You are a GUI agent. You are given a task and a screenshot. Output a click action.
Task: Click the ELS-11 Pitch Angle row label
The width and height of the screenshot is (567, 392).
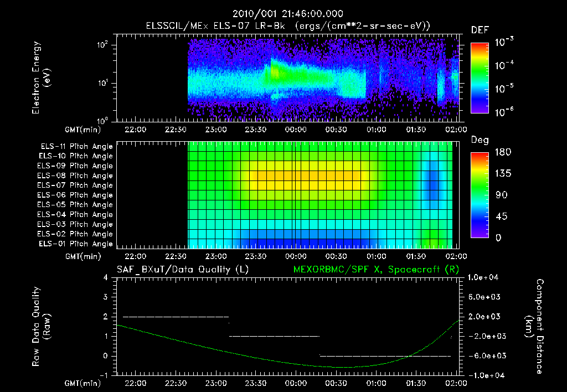coord(76,147)
